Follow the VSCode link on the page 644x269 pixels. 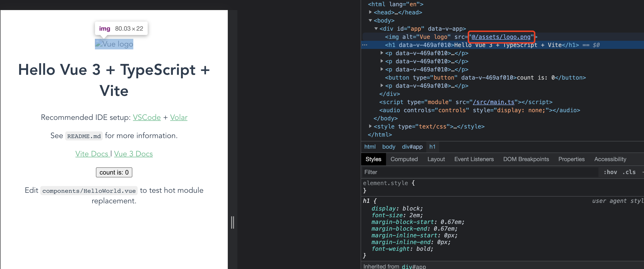pos(146,117)
